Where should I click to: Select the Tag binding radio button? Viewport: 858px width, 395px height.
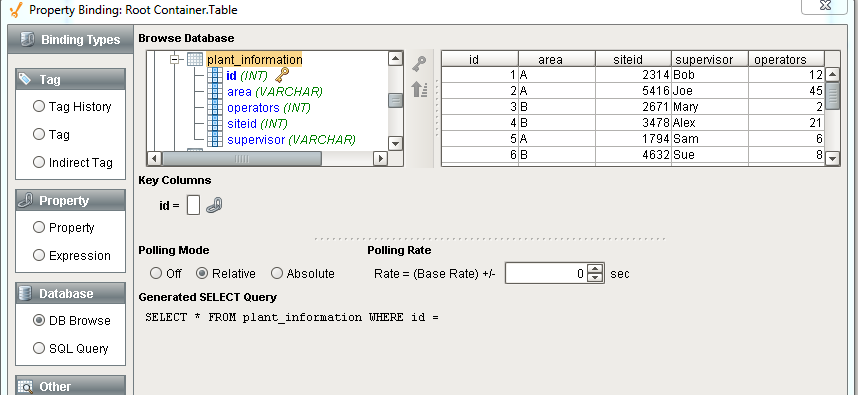point(39,134)
